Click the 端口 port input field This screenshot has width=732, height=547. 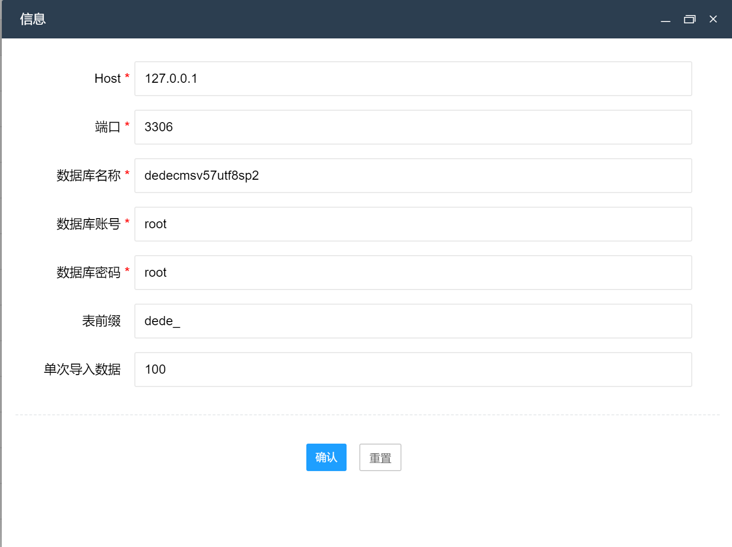coord(413,127)
